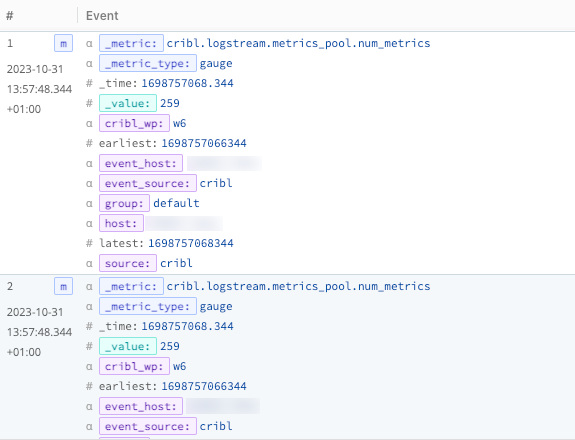Click the 'cribl' event_source value in event 2

(216, 426)
